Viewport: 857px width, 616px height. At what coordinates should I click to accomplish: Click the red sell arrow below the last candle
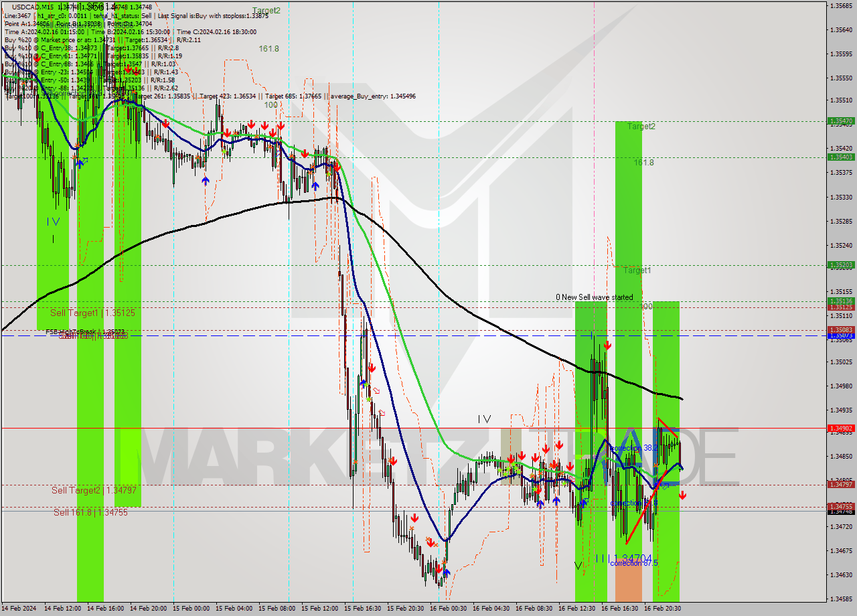pos(682,495)
